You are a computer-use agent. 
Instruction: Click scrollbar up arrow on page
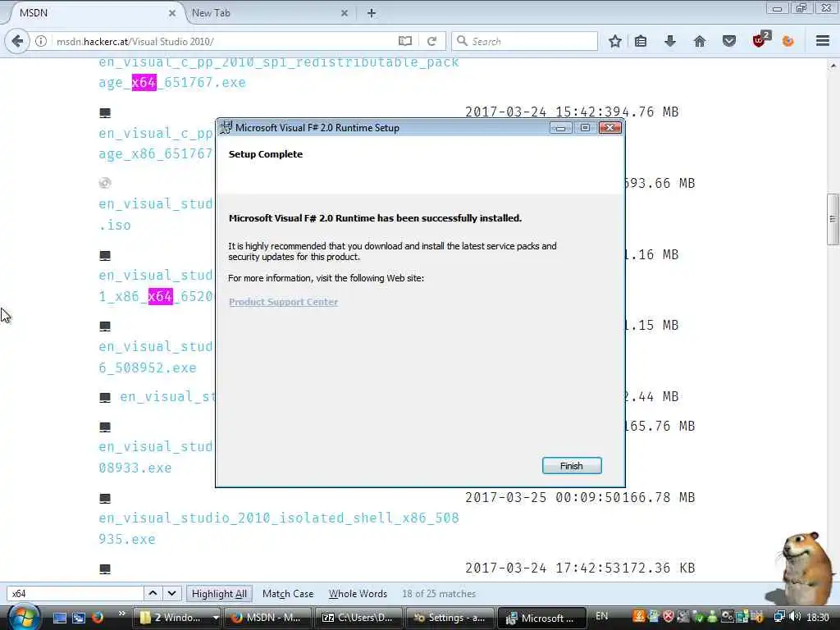833,66
